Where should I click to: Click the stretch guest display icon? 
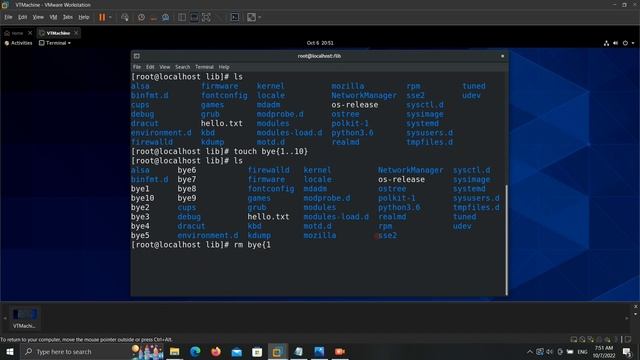pos(251,17)
